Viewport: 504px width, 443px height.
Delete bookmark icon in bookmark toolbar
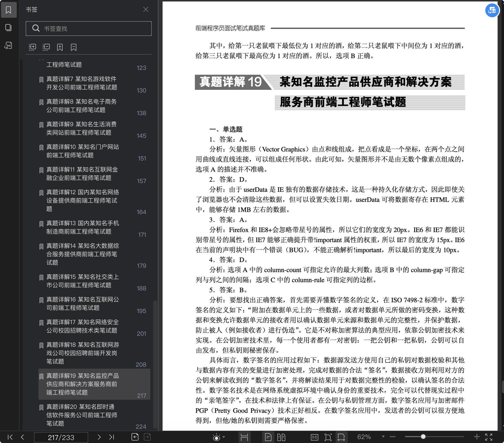(73, 47)
